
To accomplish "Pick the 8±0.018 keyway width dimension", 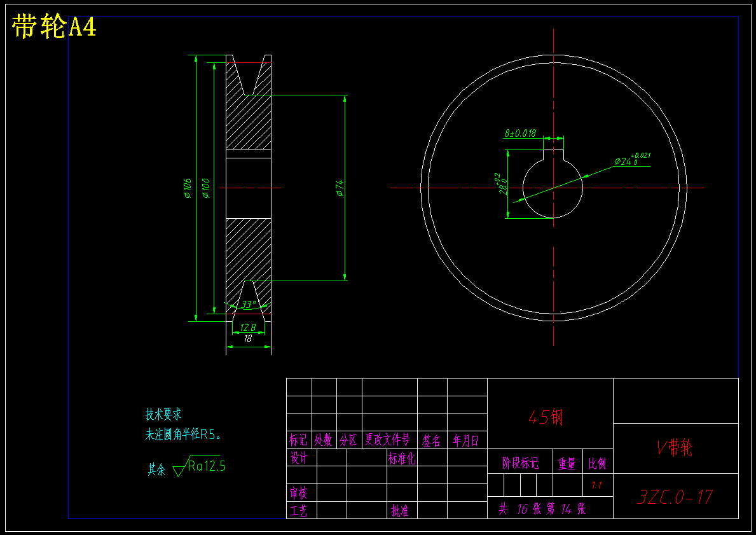I will click(520, 133).
